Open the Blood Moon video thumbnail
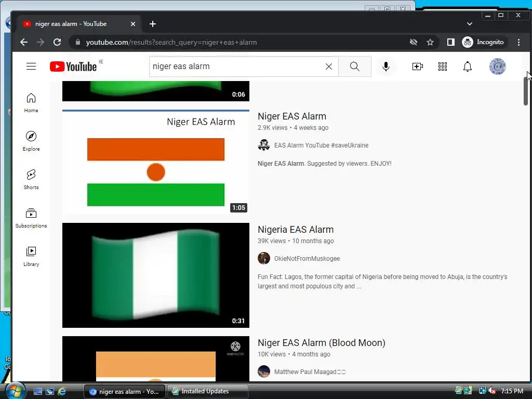Image resolution: width=532 pixels, height=399 pixels. [x=156, y=358]
